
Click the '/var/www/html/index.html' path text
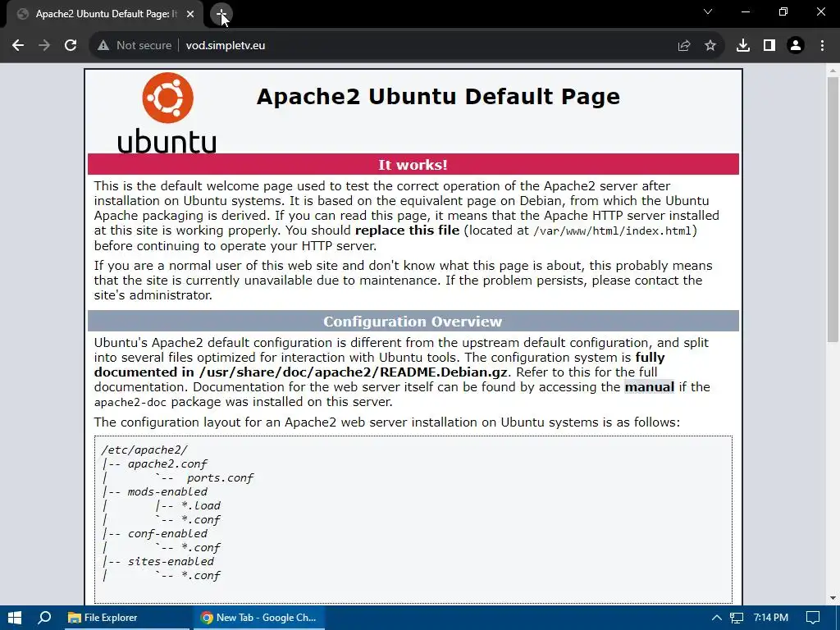pos(612,231)
